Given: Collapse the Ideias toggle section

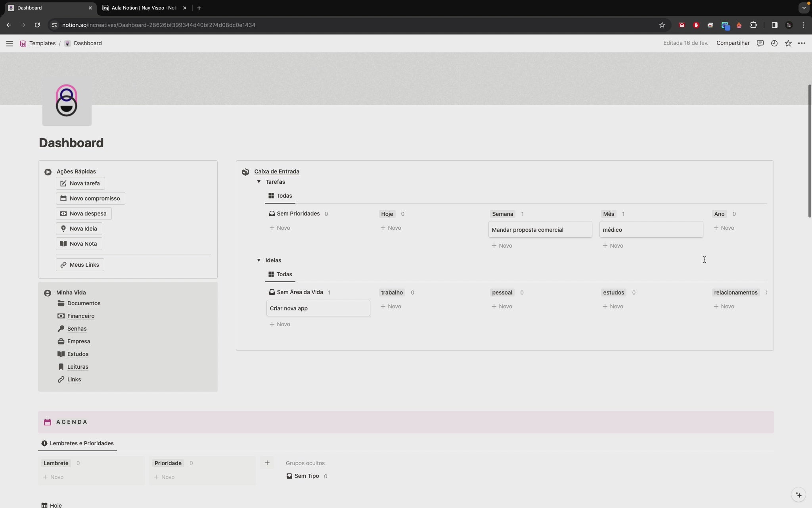Looking at the screenshot, I should click(259, 260).
